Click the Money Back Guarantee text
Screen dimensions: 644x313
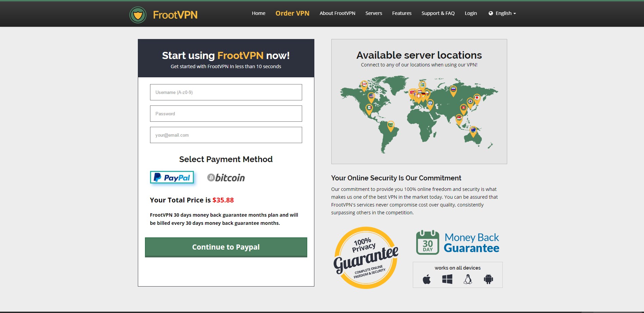click(472, 243)
